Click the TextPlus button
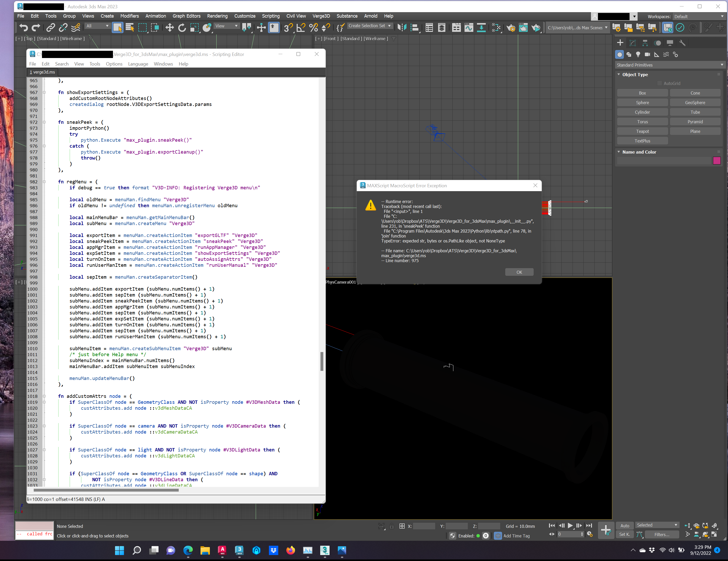 pyautogui.click(x=642, y=141)
